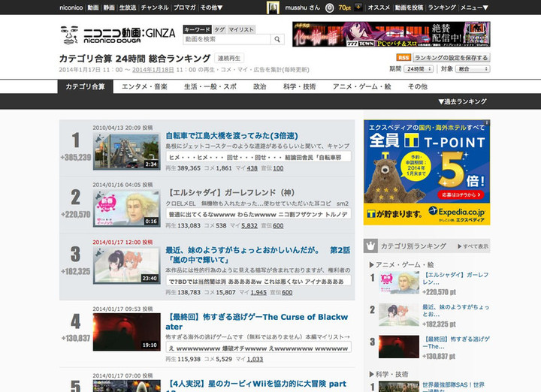Add points with the plus icon
This screenshot has height=392, width=541.
tap(358, 8)
